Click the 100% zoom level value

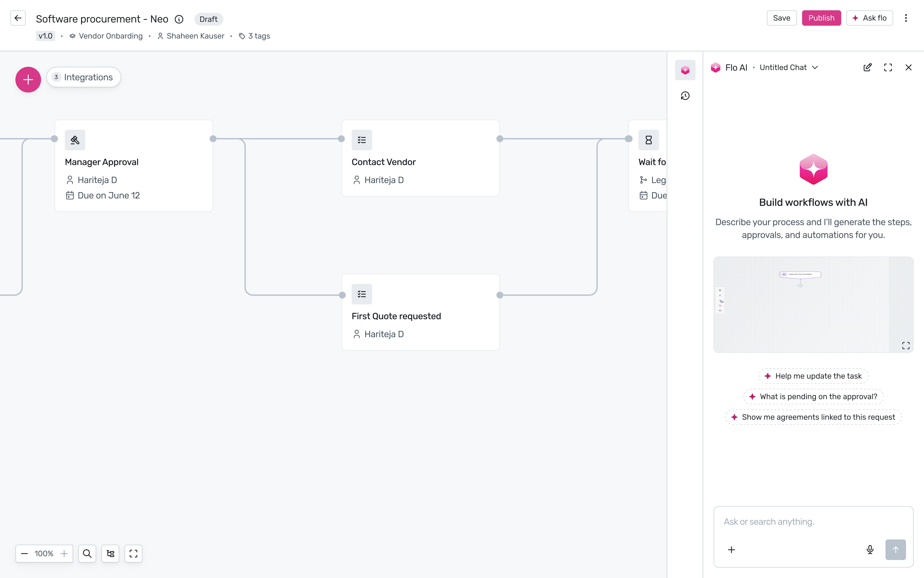click(44, 554)
